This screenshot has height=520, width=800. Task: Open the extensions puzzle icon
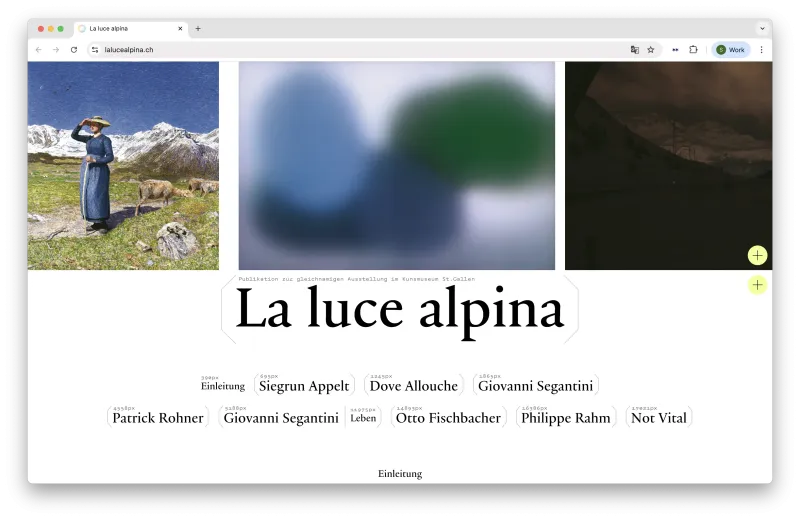693,49
